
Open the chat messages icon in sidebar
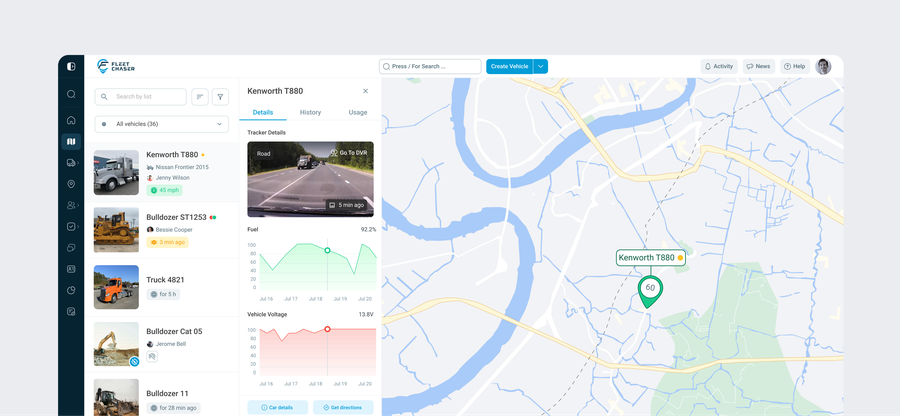[x=71, y=248]
